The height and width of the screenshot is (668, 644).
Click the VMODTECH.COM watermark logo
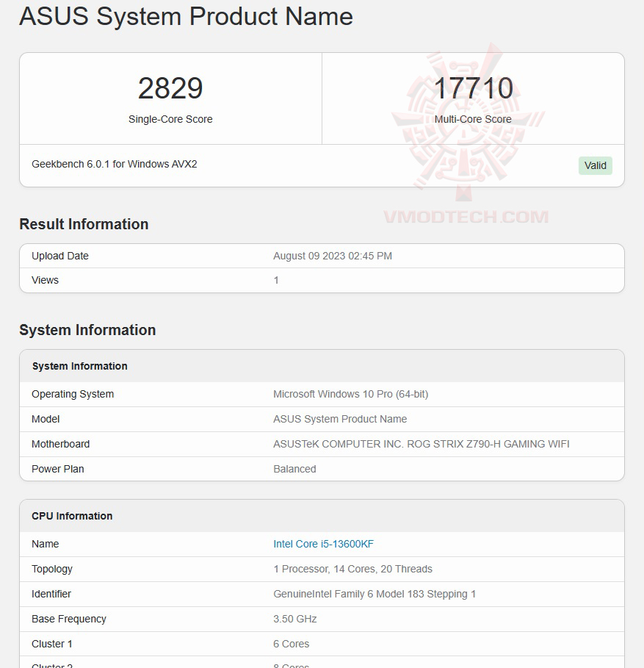tap(466, 217)
